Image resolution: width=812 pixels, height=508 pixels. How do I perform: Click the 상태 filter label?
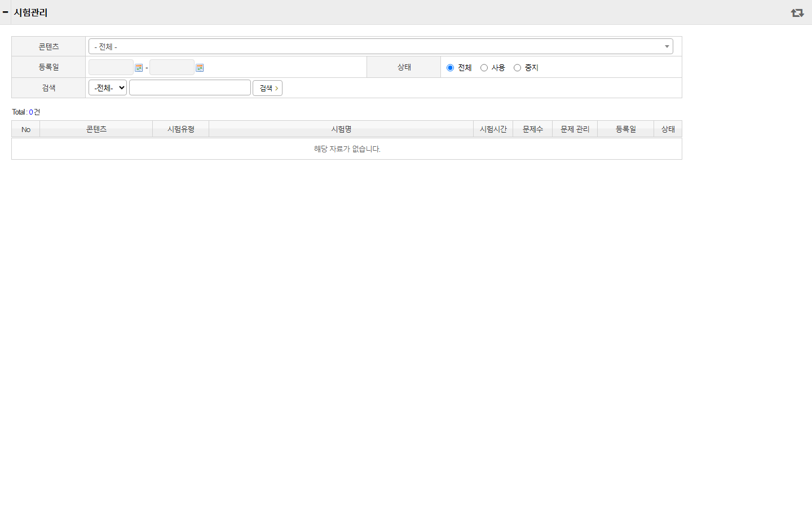point(404,67)
